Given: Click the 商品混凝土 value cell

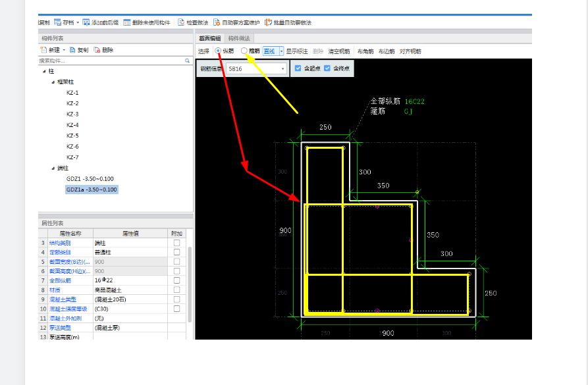Looking at the screenshot, I should (130, 290).
